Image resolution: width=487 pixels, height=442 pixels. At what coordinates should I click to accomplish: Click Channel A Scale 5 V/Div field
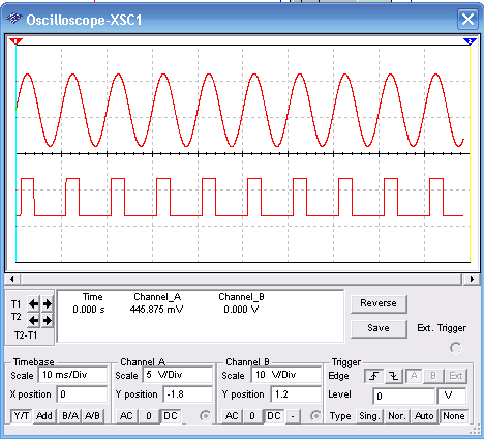pyautogui.click(x=178, y=375)
